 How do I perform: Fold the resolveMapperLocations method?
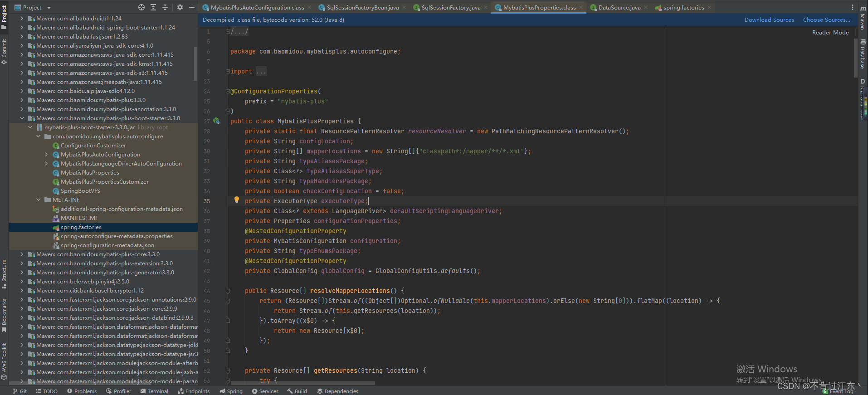[x=228, y=291]
